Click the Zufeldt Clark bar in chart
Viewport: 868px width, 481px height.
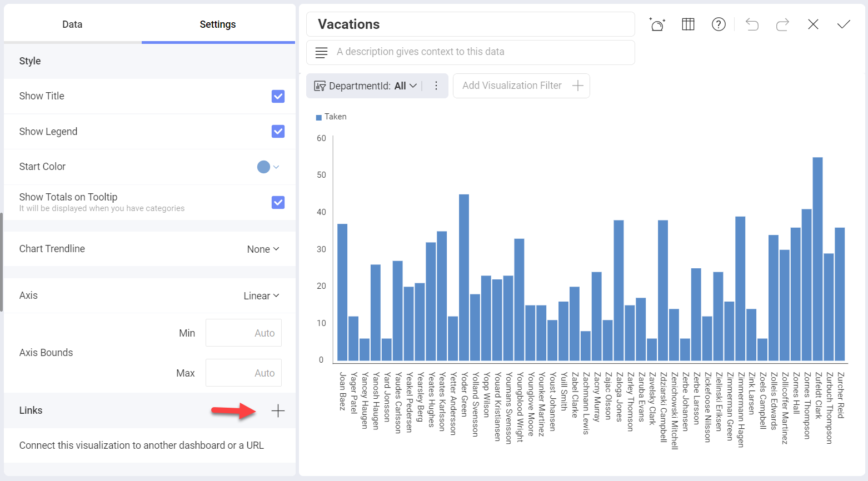pos(817,259)
